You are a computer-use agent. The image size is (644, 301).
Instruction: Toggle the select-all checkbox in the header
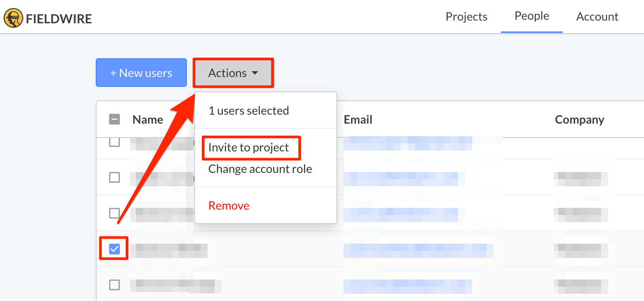114,119
